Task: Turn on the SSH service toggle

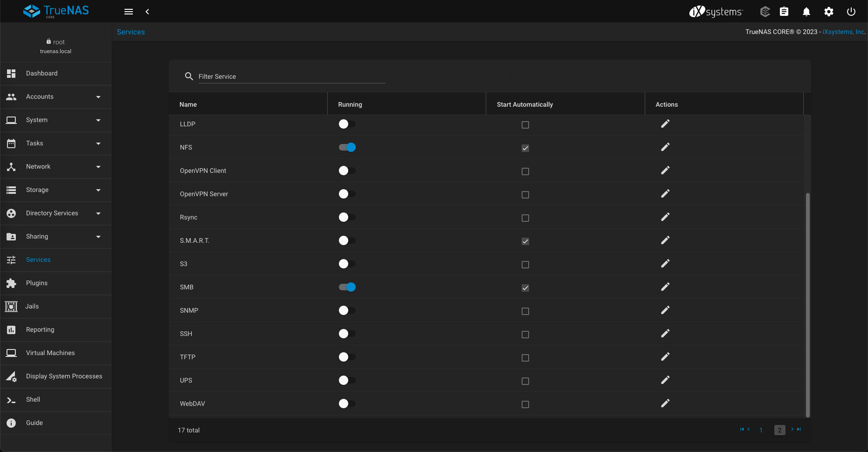Action: point(347,334)
